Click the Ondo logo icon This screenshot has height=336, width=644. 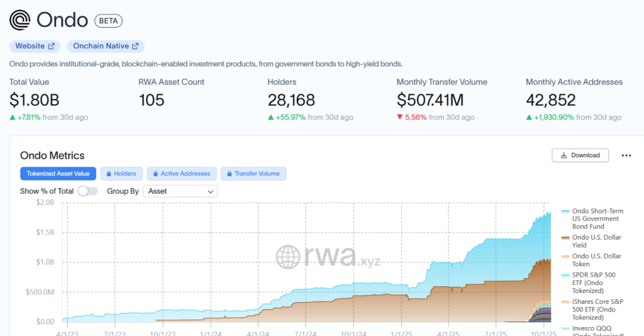coord(20,20)
